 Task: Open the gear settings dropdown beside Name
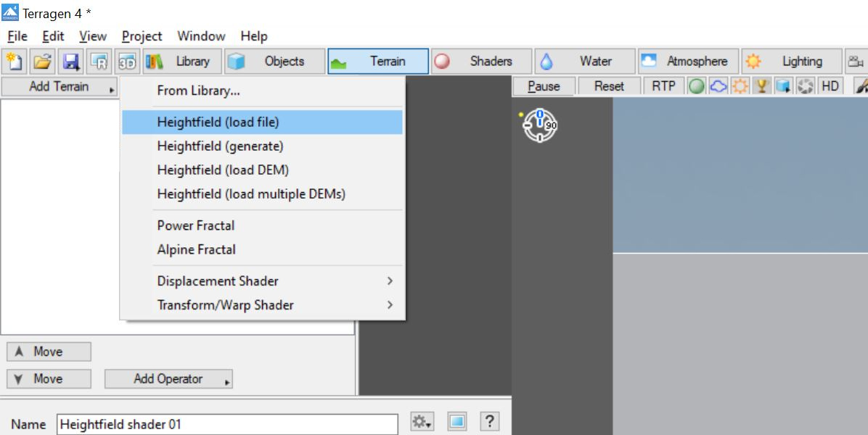pos(422,422)
